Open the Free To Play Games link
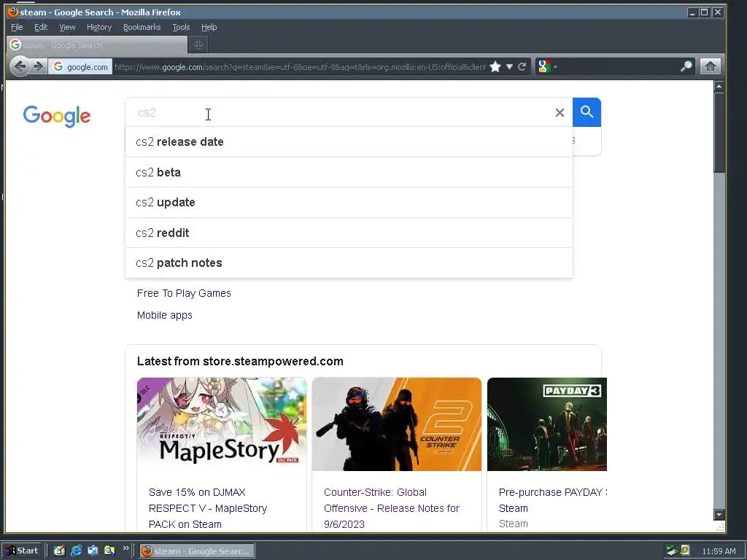 [x=184, y=293]
